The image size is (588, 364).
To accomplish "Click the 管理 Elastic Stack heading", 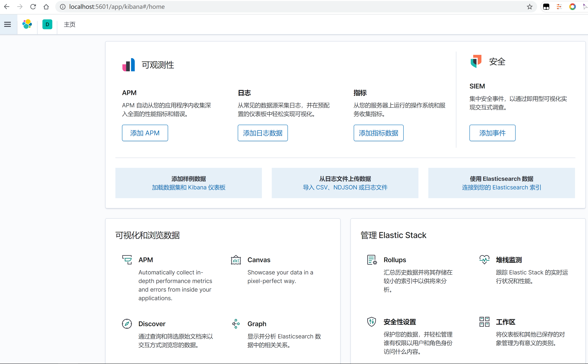I will click(393, 235).
